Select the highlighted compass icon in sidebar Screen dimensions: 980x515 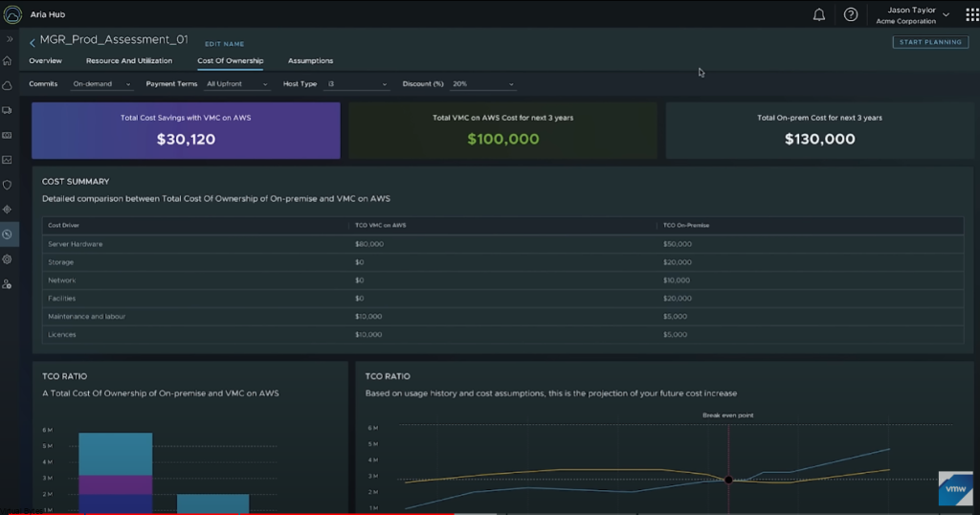pyautogui.click(x=8, y=235)
